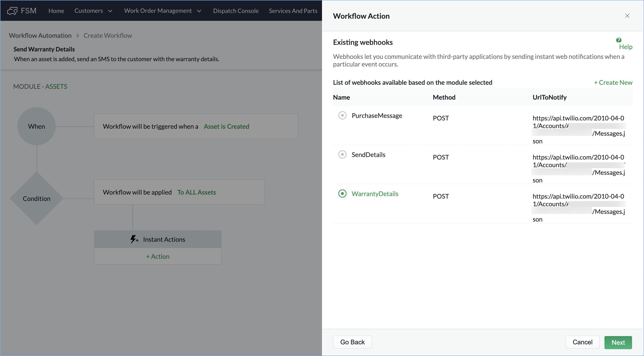Click the Instant Actions lightning icon
The image size is (644, 356).
(x=134, y=239)
